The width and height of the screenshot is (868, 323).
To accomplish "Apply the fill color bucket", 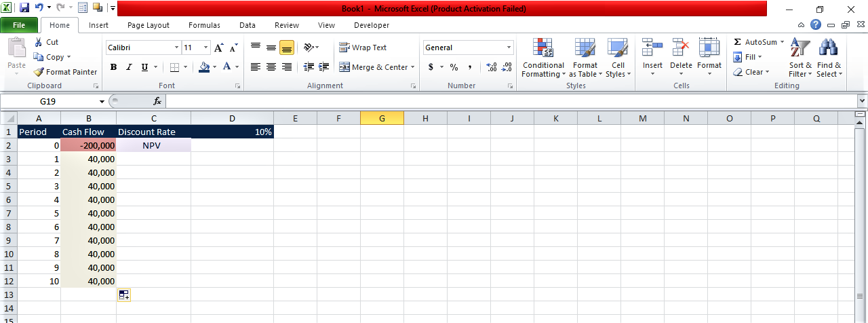I will tap(204, 67).
